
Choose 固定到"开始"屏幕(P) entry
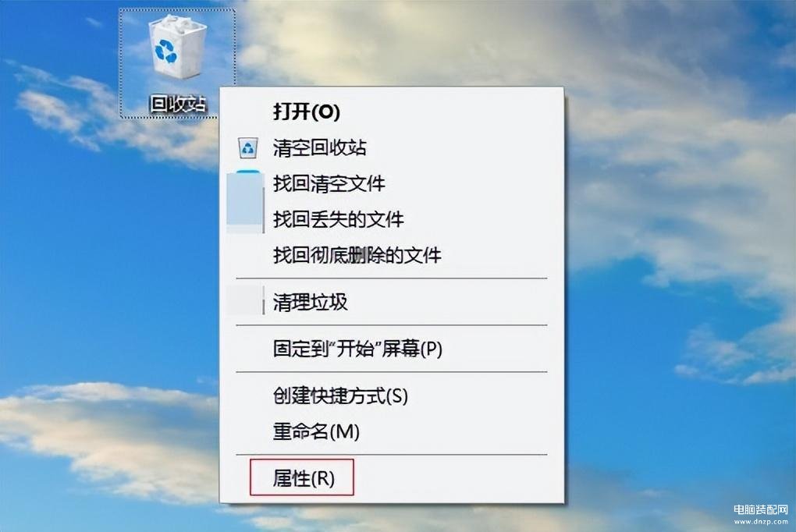(x=357, y=349)
